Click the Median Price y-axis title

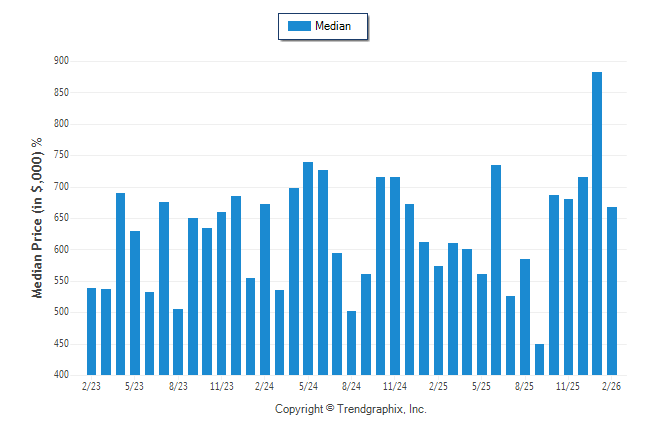tap(38, 218)
